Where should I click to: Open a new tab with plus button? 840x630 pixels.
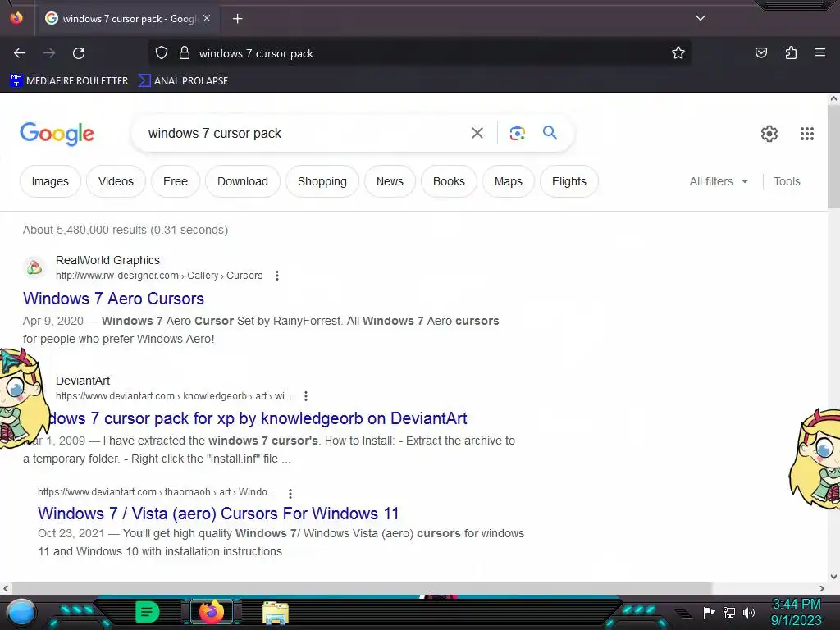[237, 19]
